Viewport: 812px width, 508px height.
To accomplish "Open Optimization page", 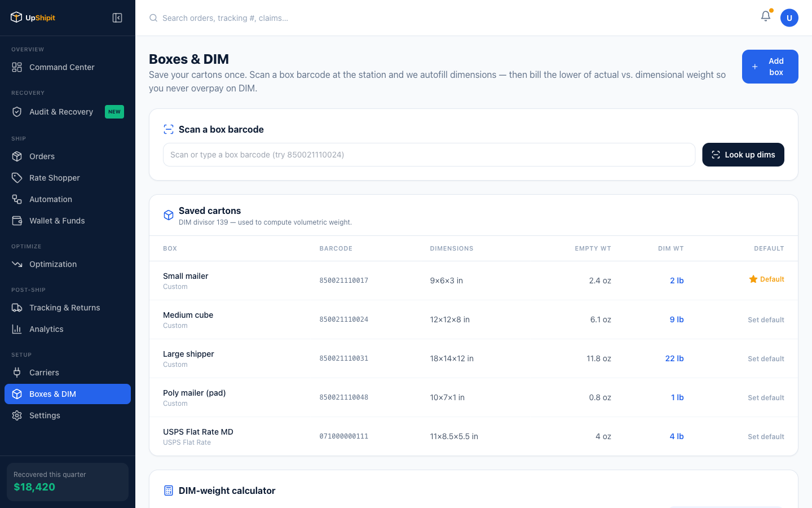I will (68, 264).
